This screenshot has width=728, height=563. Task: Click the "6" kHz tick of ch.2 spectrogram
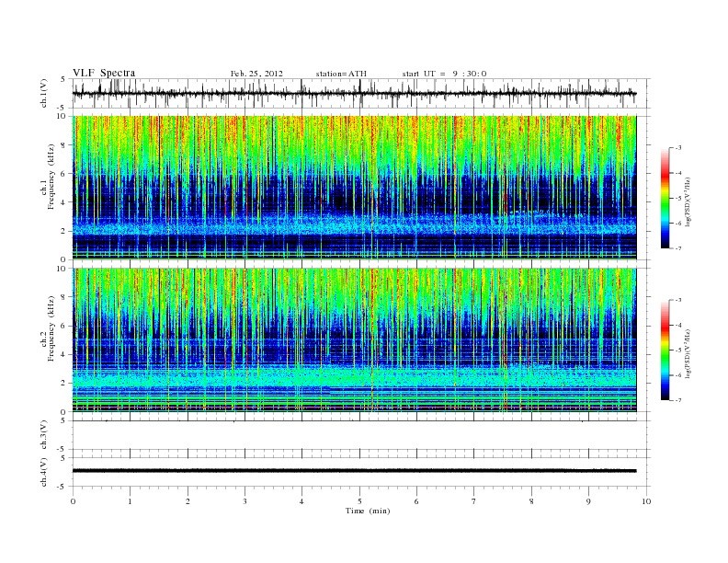(x=64, y=326)
